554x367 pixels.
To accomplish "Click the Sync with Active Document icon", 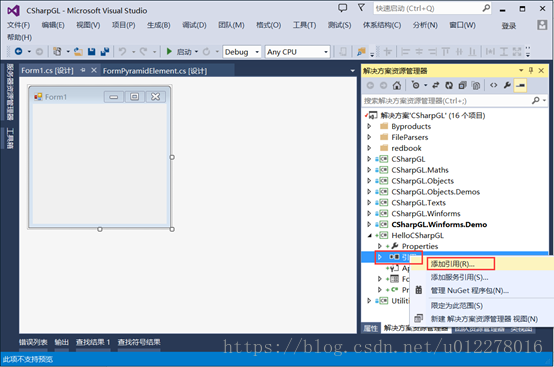I will [436, 85].
